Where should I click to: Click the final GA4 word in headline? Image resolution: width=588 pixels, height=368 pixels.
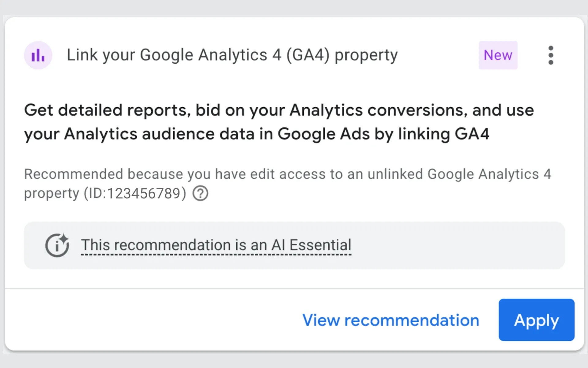click(472, 134)
